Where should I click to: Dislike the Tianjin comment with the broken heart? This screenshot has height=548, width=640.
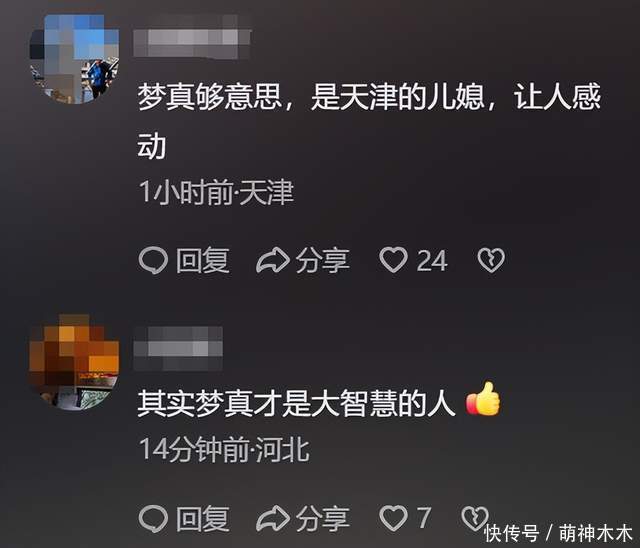click(x=491, y=260)
